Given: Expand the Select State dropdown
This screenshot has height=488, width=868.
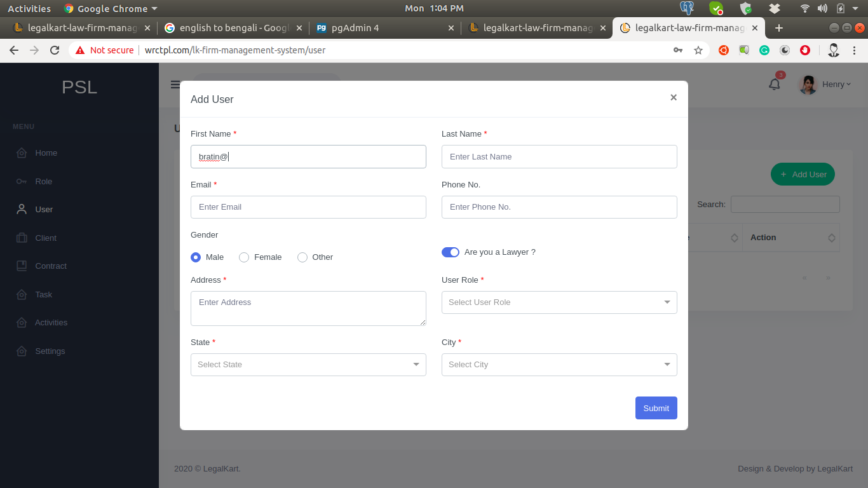Looking at the screenshot, I should tap(308, 365).
